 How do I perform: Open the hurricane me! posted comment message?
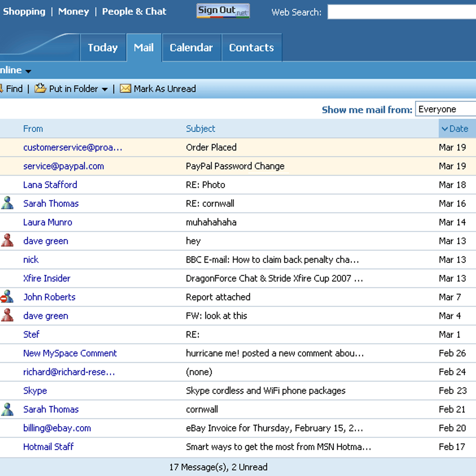[274, 353]
